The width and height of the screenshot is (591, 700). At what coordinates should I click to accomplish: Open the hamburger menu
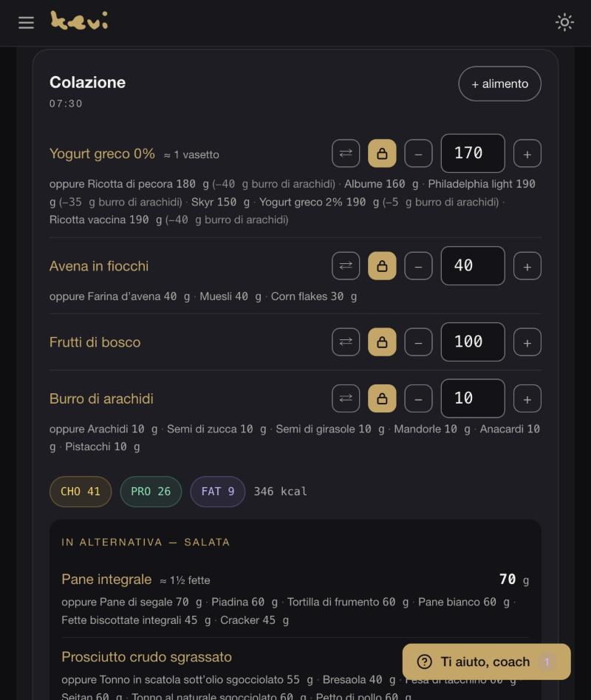coord(27,23)
